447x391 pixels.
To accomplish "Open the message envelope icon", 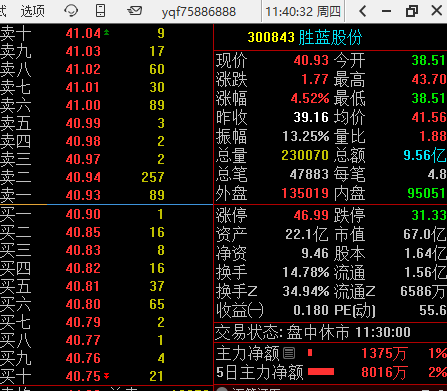I will pyautogui.click(x=135, y=11).
